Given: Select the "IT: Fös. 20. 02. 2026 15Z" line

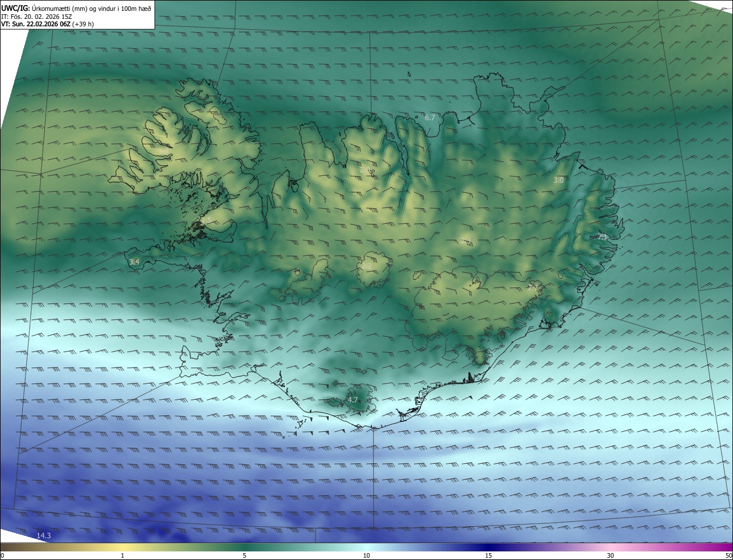Looking at the screenshot, I should click(36, 17).
